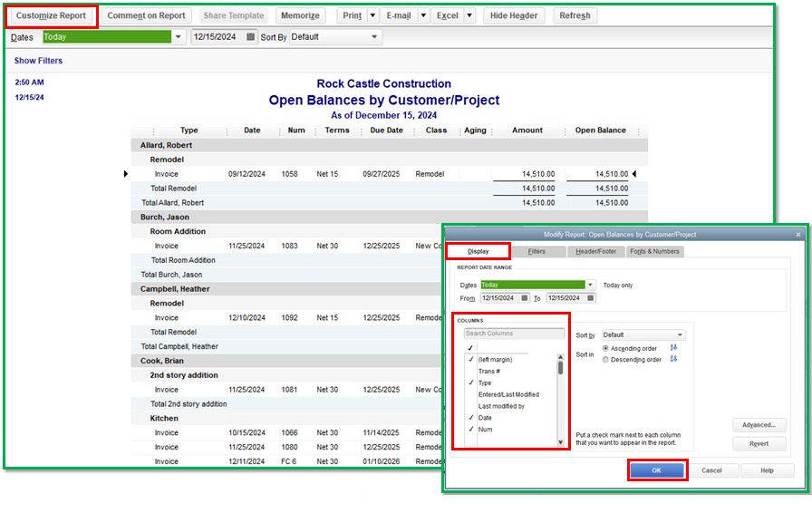Expand the Print dropdown arrow
Image resolution: width=812 pixels, height=513 pixels.
pos(372,15)
